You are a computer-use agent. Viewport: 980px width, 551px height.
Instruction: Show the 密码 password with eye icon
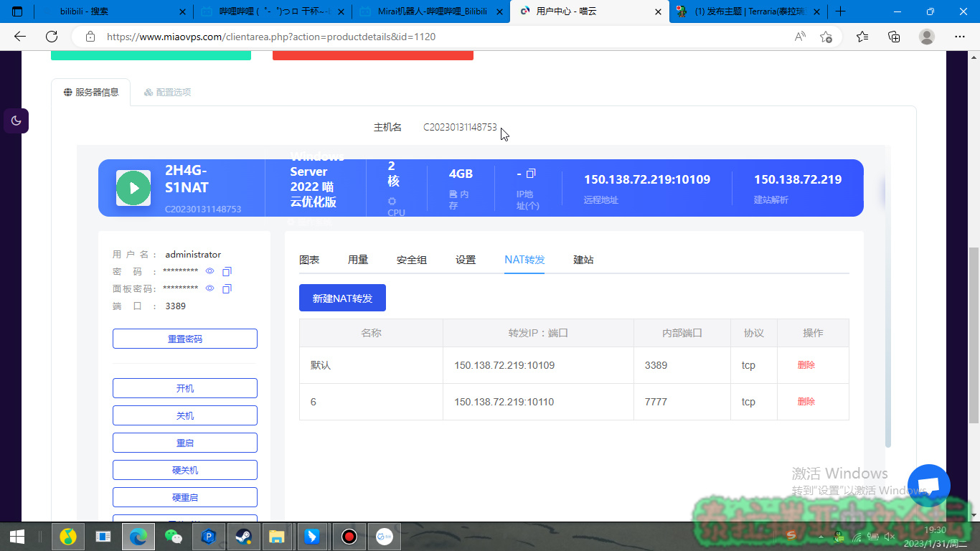(210, 271)
